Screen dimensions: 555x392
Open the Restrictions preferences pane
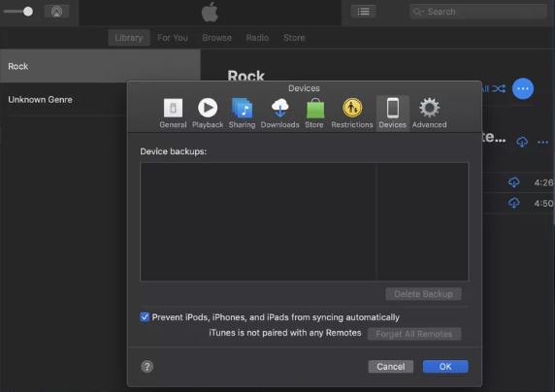tap(352, 114)
